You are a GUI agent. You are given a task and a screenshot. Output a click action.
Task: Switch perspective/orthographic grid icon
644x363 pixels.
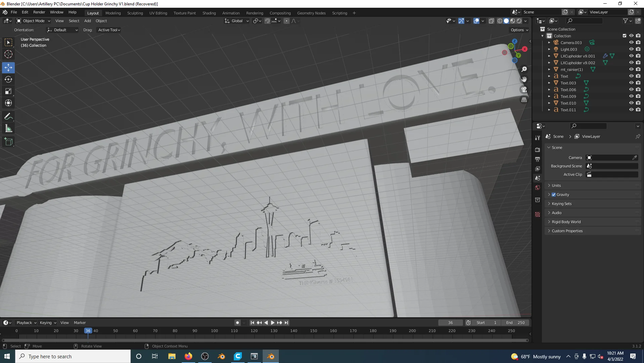524,99
